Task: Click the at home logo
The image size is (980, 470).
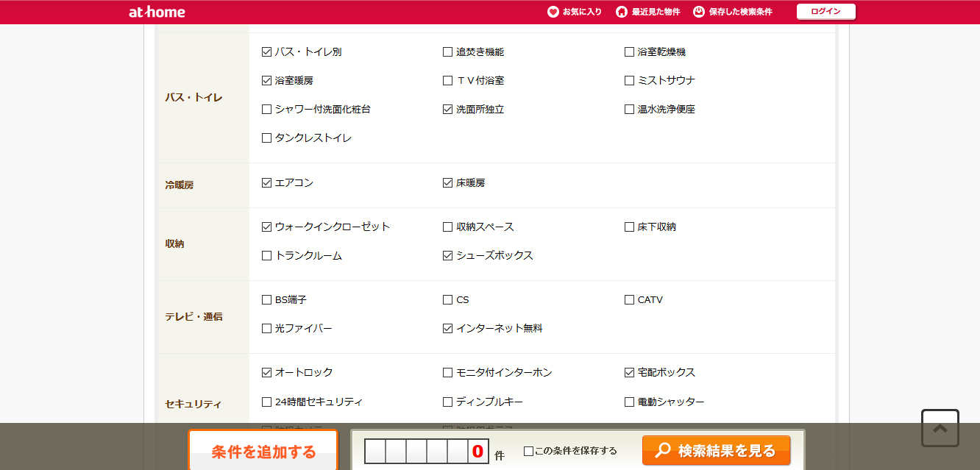Action: point(157,12)
